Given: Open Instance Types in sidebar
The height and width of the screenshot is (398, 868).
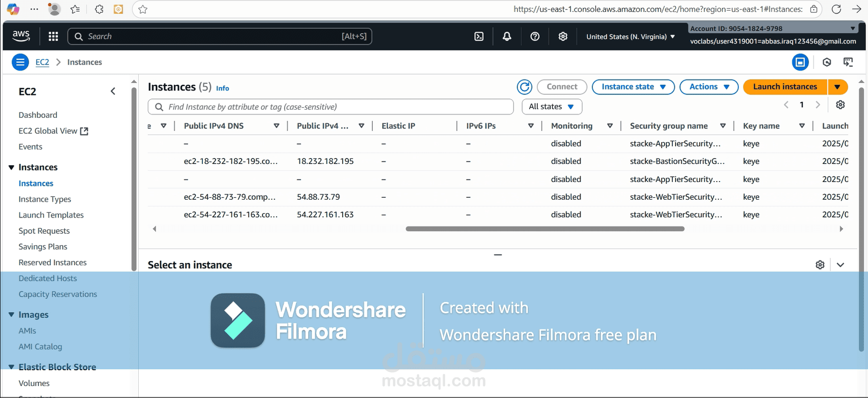Looking at the screenshot, I should click(x=45, y=199).
